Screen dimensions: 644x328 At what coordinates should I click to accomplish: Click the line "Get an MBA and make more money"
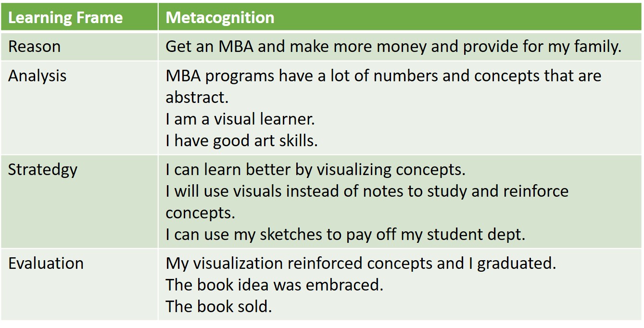(393, 47)
